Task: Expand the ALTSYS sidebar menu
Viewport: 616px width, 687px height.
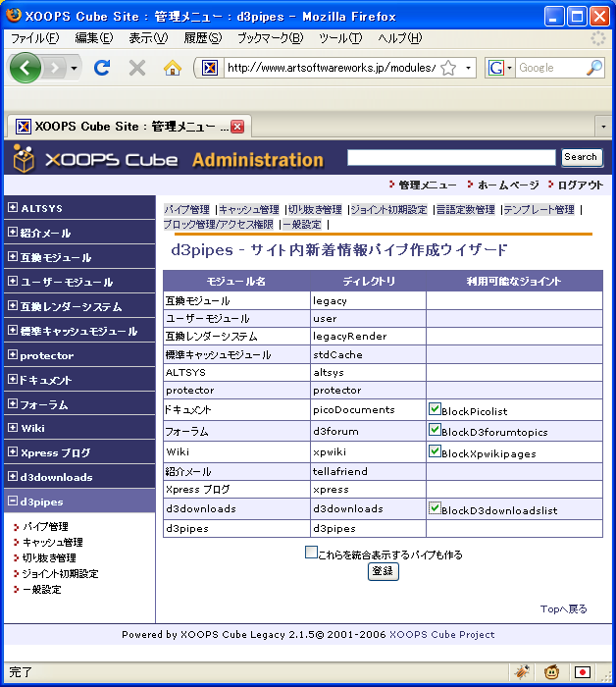Action: pos(13,208)
